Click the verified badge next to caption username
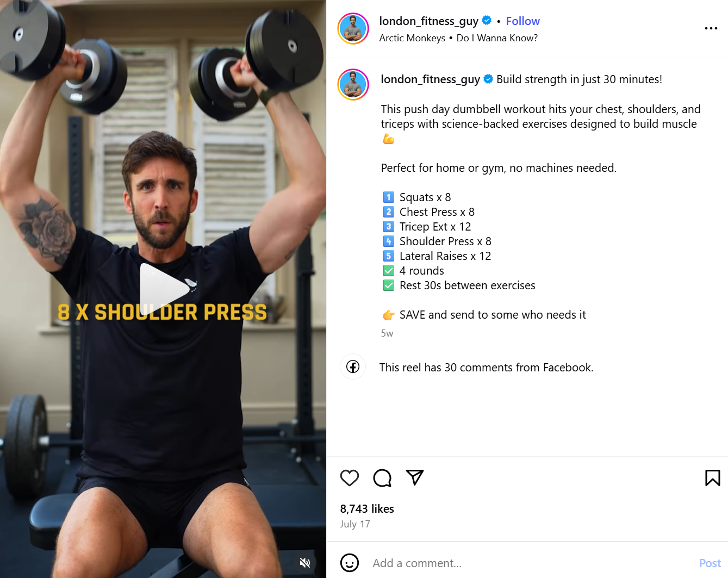Image resolution: width=728 pixels, height=578 pixels. (488, 79)
